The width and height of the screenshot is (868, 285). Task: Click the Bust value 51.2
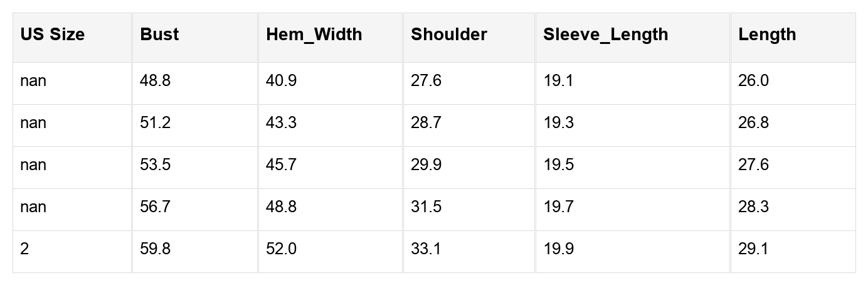click(x=155, y=123)
